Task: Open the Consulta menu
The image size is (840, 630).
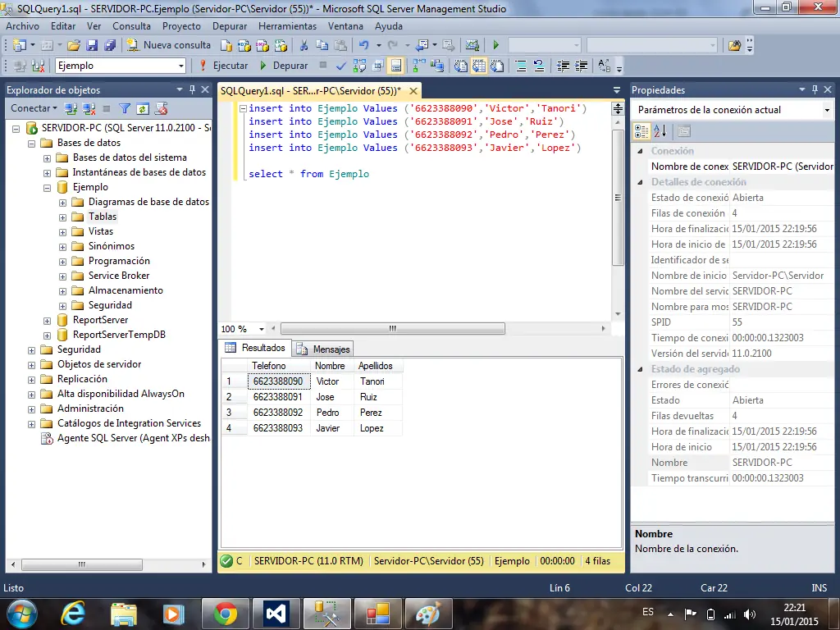Action: click(x=131, y=25)
